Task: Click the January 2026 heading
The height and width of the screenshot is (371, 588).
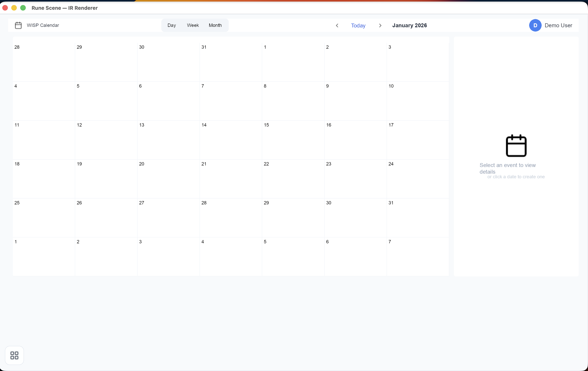Action: coord(409,25)
